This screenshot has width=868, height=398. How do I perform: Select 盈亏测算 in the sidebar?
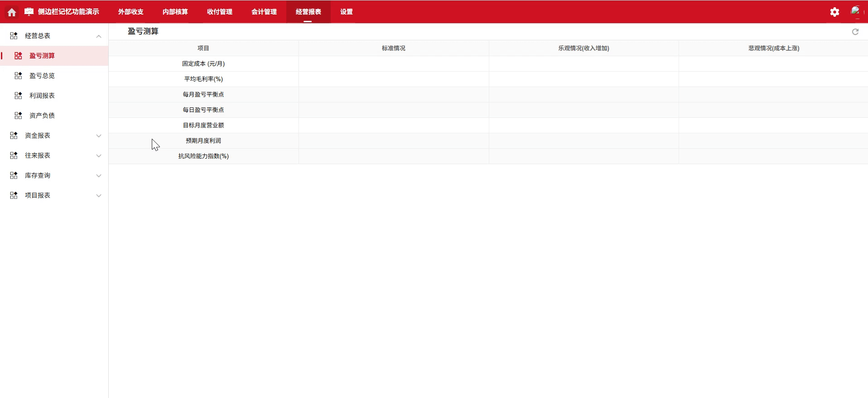click(x=42, y=56)
